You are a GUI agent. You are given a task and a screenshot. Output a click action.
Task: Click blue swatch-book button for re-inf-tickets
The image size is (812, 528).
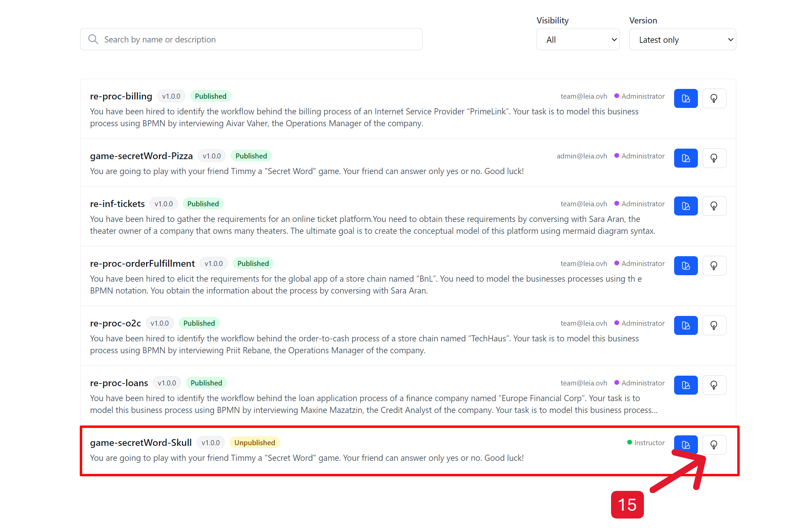click(685, 206)
